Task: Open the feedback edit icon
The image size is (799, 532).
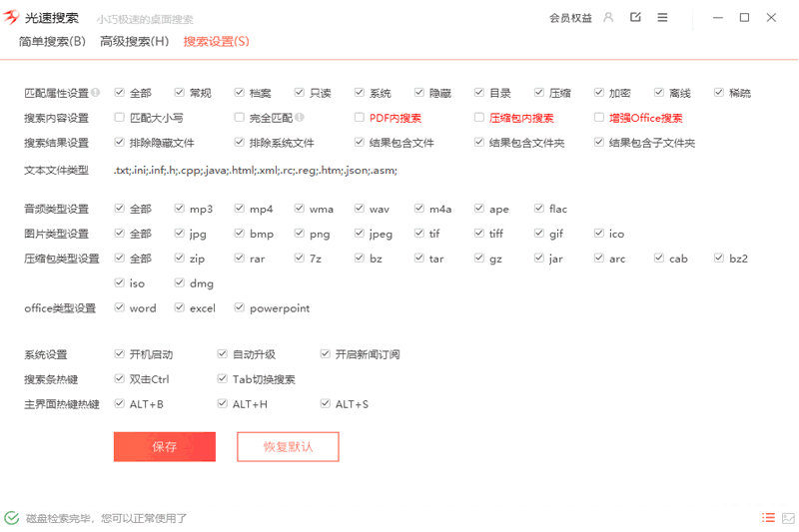Action: [x=636, y=17]
